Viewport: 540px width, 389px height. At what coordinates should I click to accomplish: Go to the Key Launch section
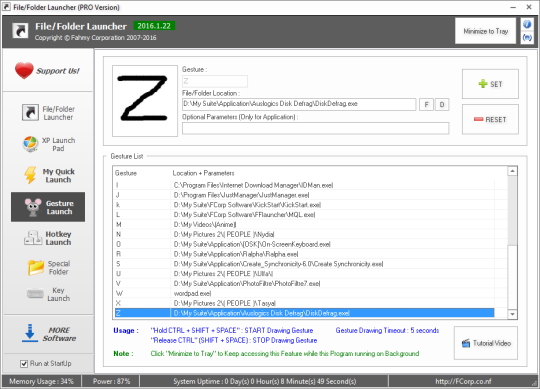tap(49, 294)
